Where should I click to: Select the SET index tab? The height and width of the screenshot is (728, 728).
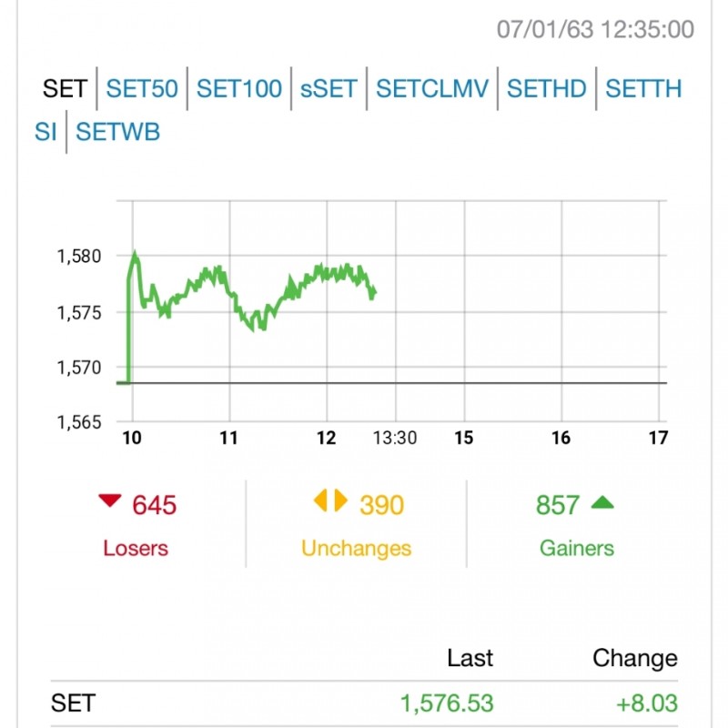[x=65, y=88]
